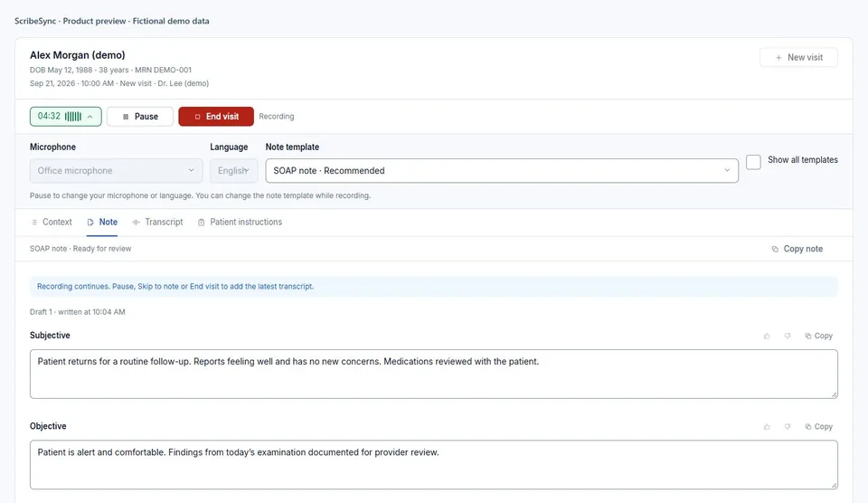Thumbs down the Subjective section
The width and height of the screenshot is (868, 503).
coord(788,336)
